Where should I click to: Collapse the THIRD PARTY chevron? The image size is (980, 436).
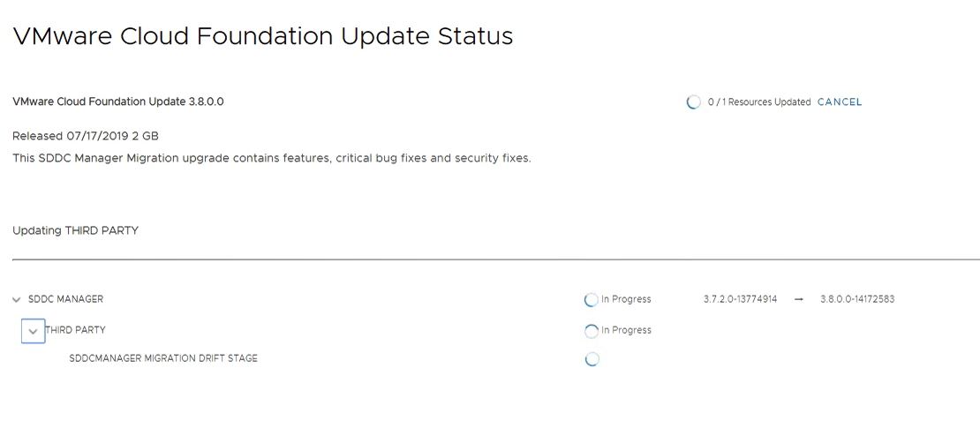tap(33, 331)
